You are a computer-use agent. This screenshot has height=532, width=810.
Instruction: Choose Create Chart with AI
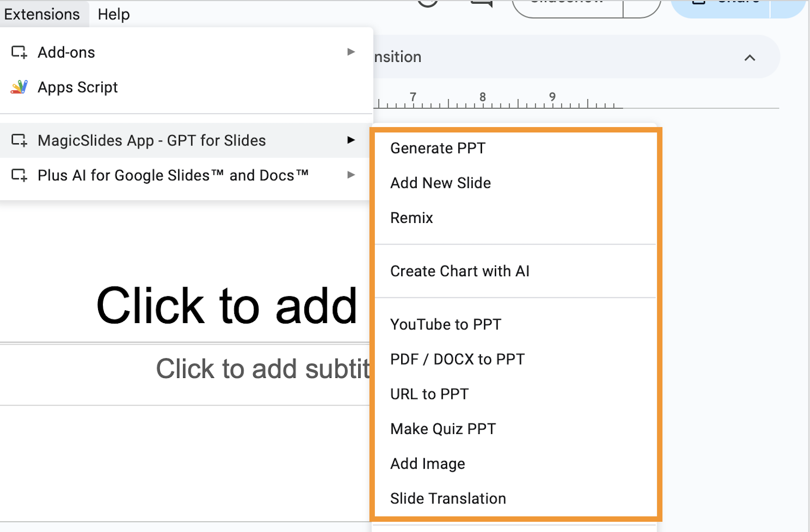pyautogui.click(x=515, y=271)
